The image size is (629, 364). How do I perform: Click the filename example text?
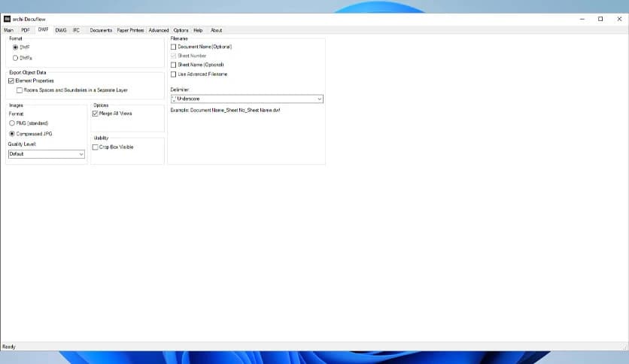(225, 111)
